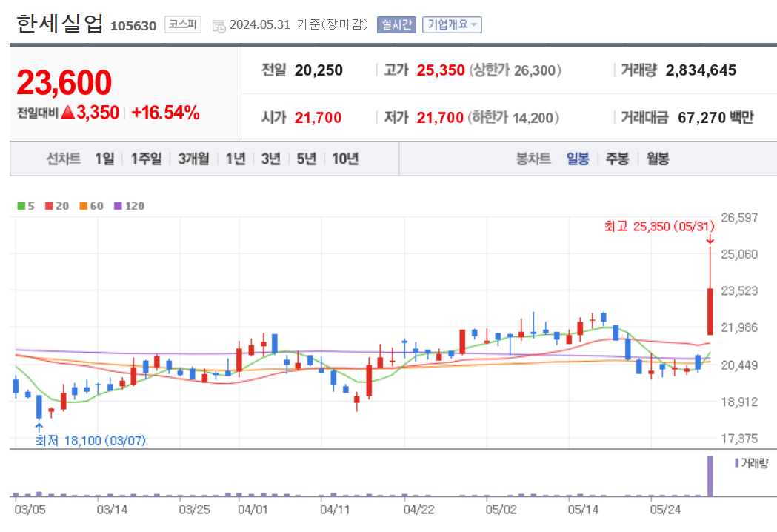
Task: Click the 05/24 date label on axis
Action: point(665,510)
